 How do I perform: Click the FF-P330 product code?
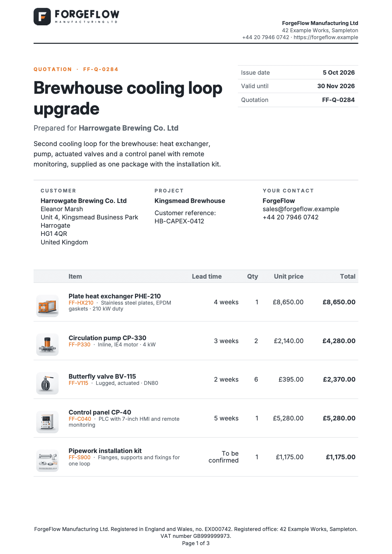79,344
